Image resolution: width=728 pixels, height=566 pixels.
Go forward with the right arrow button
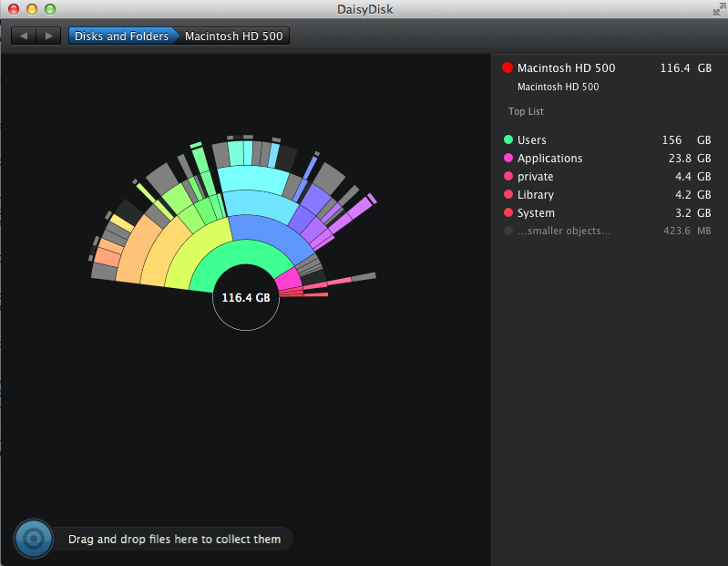[48, 36]
